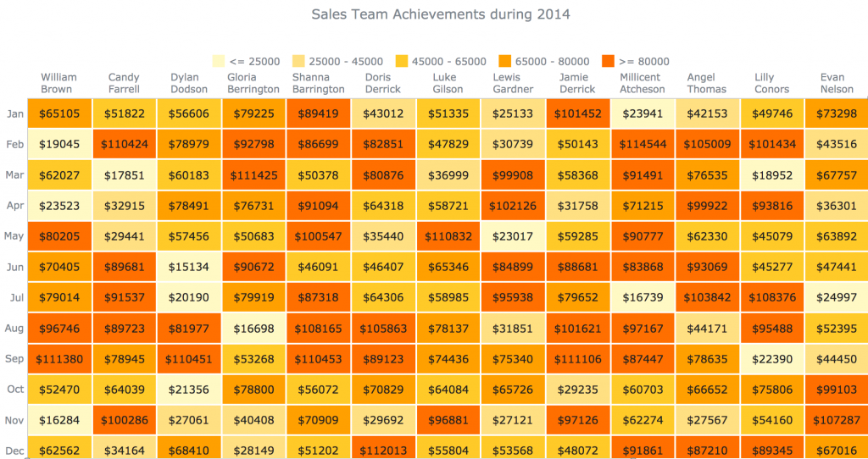Toggle the '45000 - 65000' legend label
The height and width of the screenshot is (459, 868).
(x=449, y=61)
